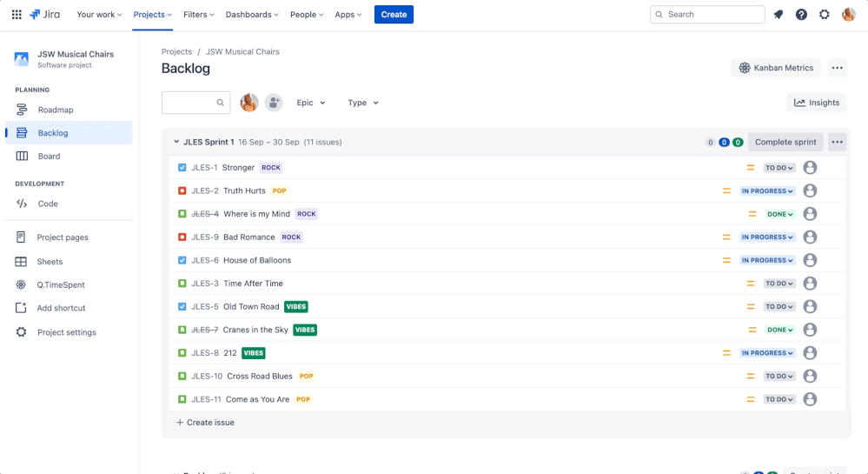This screenshot has width=868, height=474.
Task: Click the task type icon for JLES-1 Stronger
Action: point(182,168)
